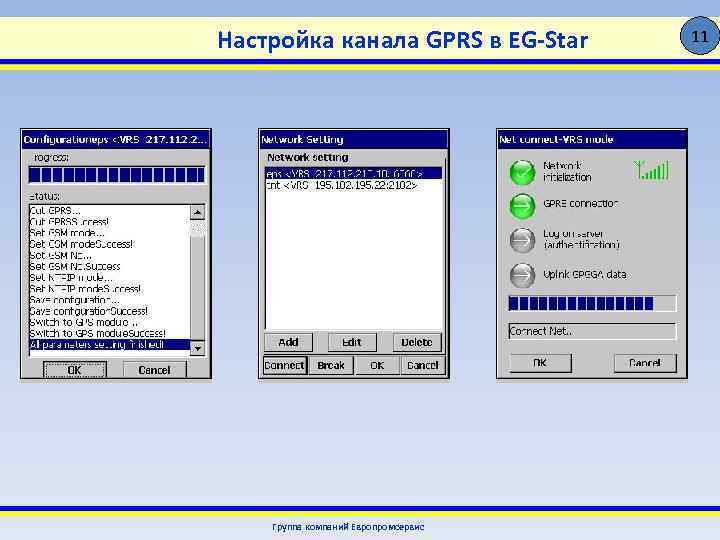Click the Connect Net status field
720x540 pixels.
592,331
